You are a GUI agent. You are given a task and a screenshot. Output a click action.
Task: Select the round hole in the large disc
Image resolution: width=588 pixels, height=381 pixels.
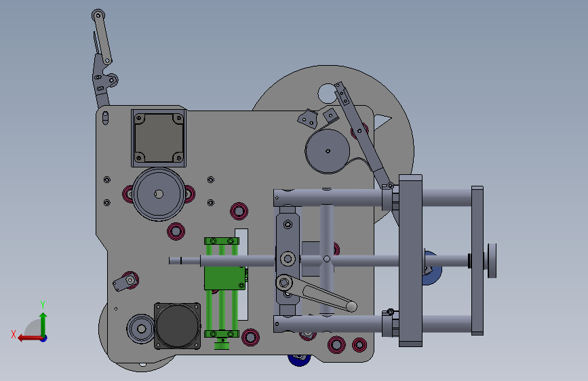coord(328,94)
